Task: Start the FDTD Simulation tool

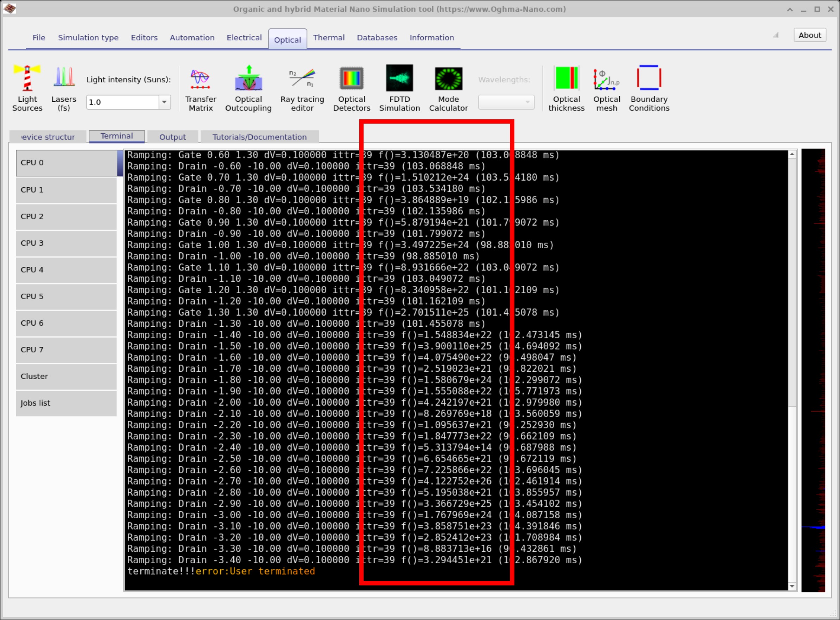Action: [399, 87]
